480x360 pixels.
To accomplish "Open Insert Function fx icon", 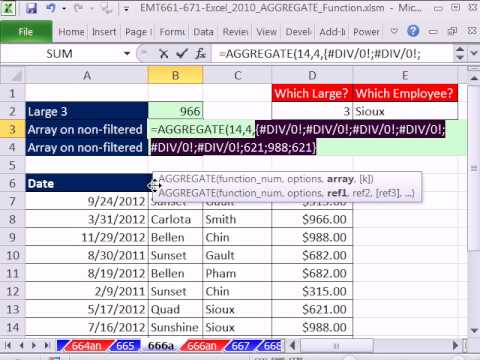I will pyautogui.click(x=201, y=53).
